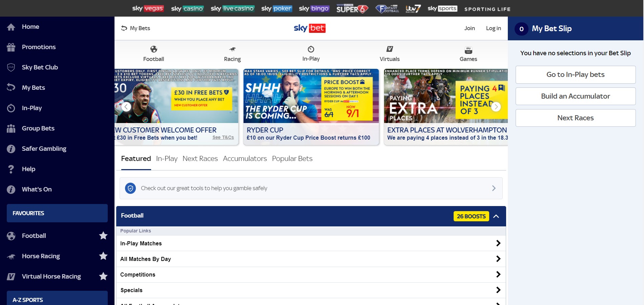
Task: Open the Fantasy Football logo link
Action: coord(387,8)
